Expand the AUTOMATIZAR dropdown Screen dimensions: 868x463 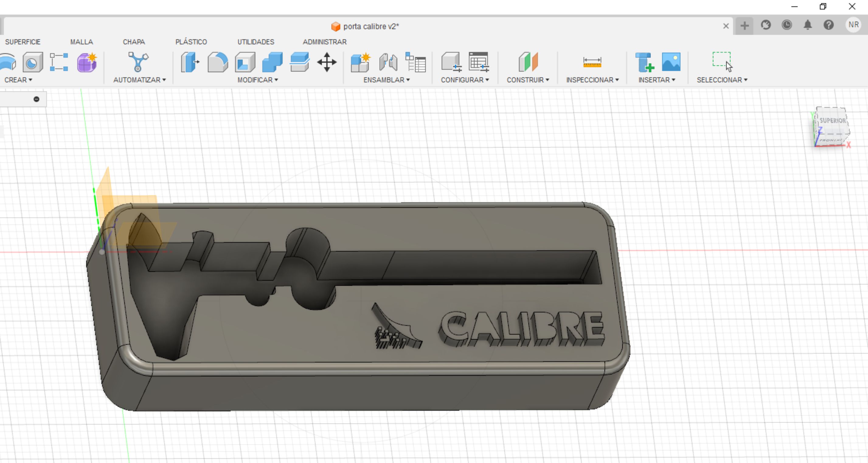(140, 80)
